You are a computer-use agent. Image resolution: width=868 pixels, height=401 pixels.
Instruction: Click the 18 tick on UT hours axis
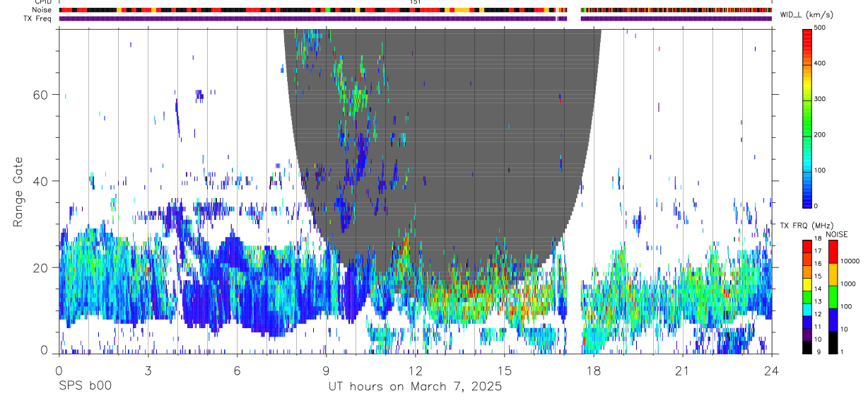pos(593,371)
